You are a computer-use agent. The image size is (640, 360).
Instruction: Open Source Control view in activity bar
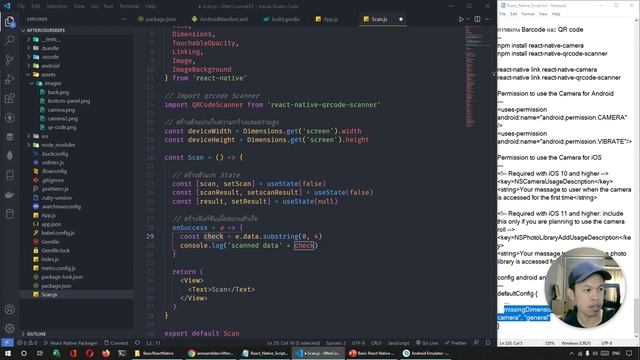[x=9, y=60]
